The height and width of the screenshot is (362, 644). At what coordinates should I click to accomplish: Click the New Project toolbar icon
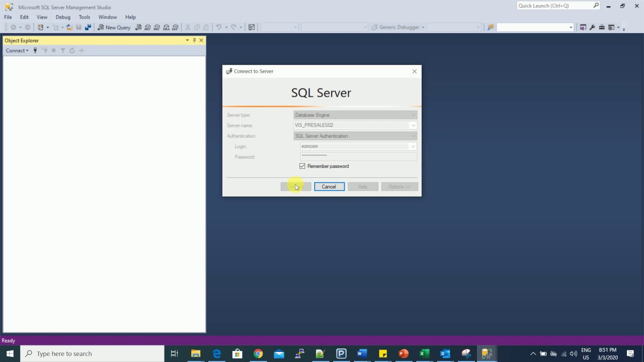tap(40, 27)
